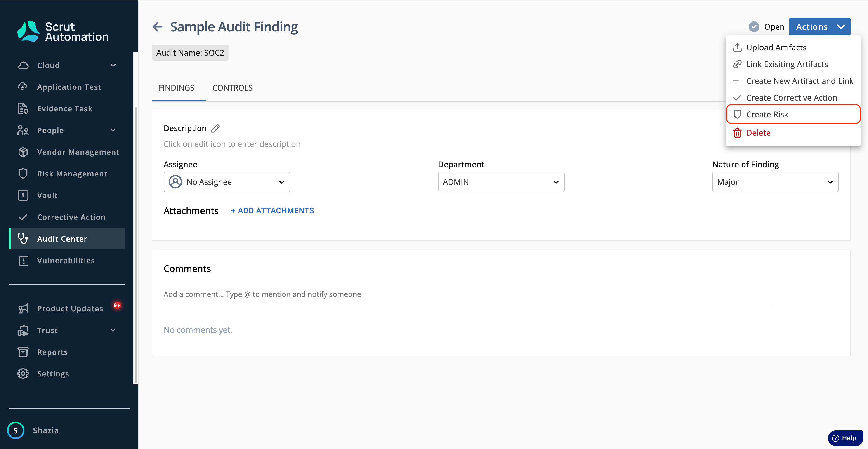Click the Risk Management shield icon

coord(23,174)
